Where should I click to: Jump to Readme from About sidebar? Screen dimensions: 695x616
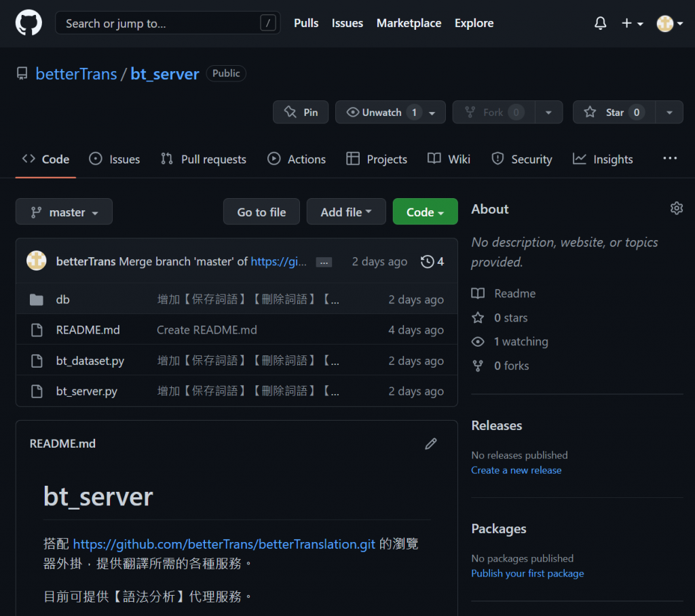(x=504, y=293)
